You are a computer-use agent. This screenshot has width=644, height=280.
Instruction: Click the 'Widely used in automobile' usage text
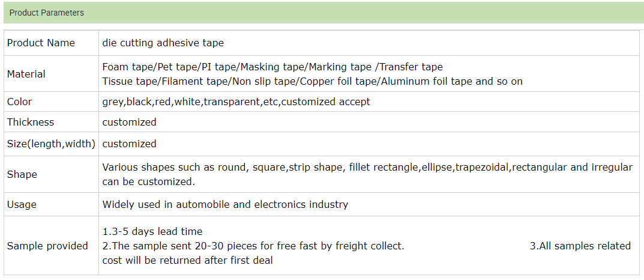225,204
